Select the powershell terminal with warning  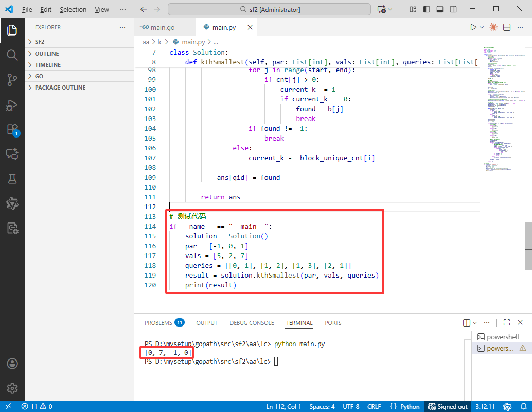click(501, 348)
